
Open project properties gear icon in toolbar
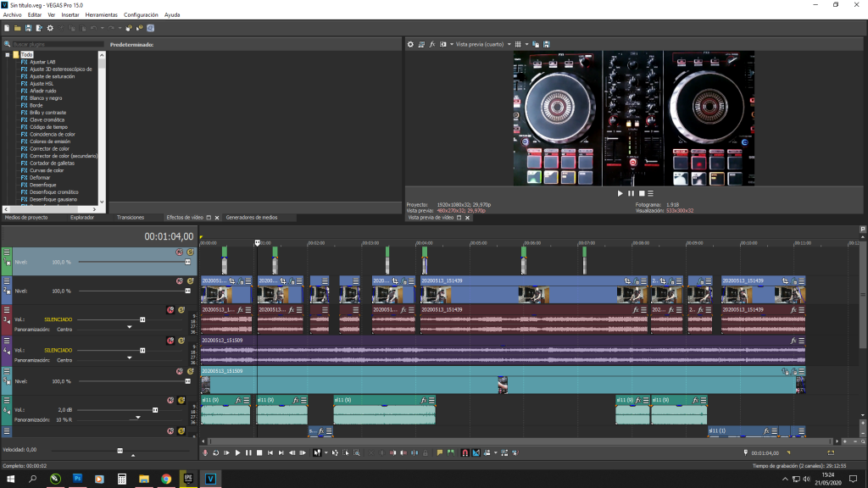click(x=50, y=28)
